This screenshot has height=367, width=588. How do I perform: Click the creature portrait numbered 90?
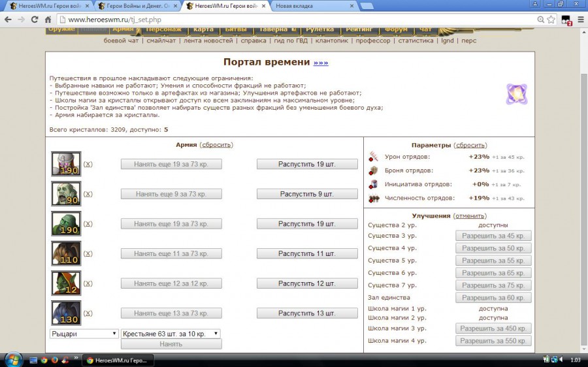(66, 194)
